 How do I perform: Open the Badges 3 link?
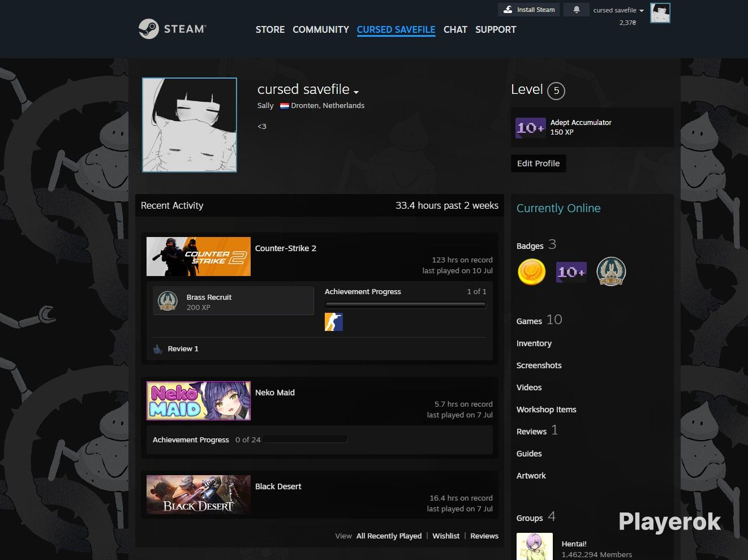pyautogui.click(x=536, y=245)
